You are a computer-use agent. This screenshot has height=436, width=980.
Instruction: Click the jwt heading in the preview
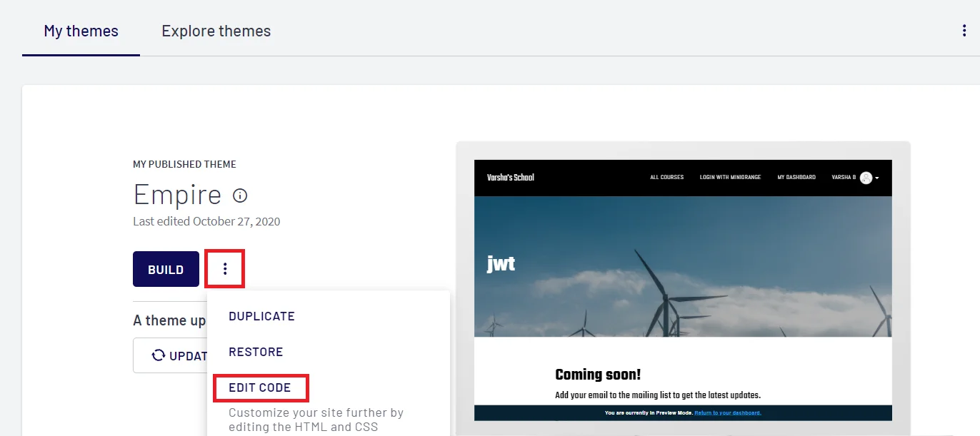point(501,263)
